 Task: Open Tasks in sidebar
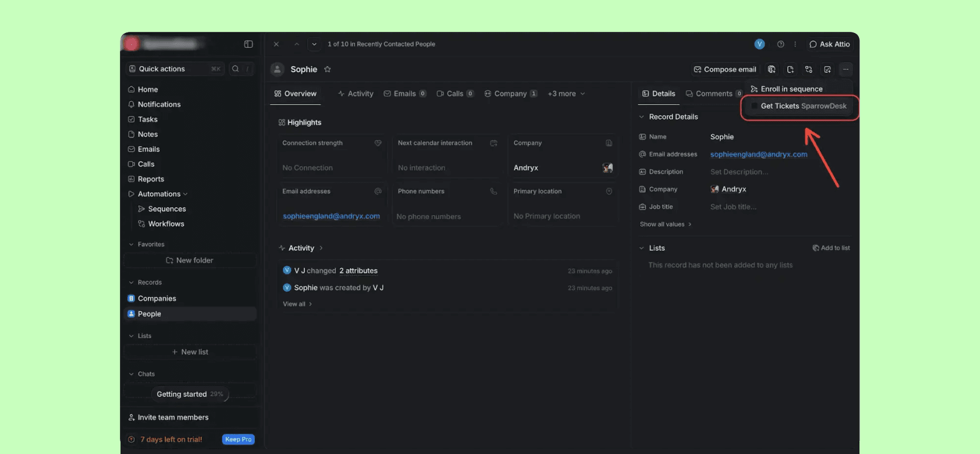(x=190, y=119)
